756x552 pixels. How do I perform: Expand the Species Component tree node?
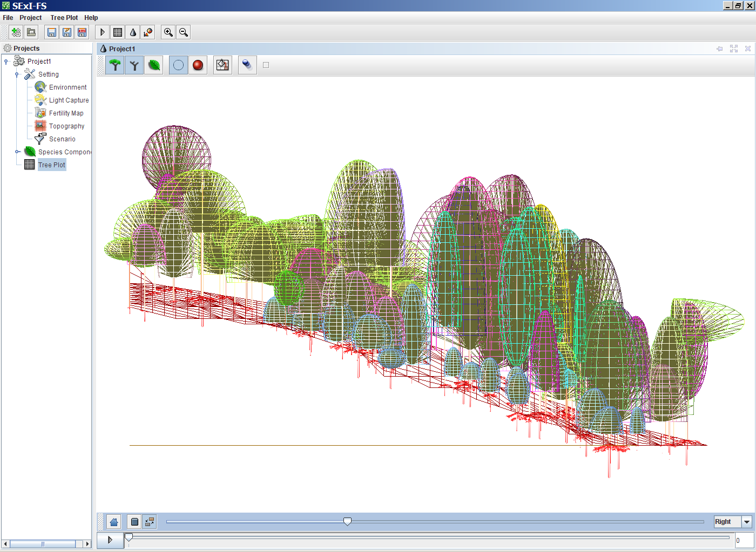coord(17,152)
